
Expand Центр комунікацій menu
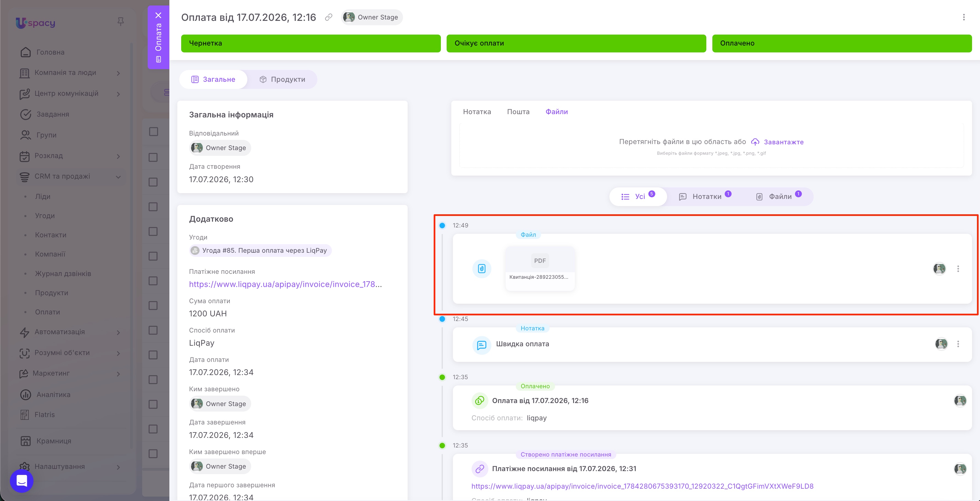[118, 94]
